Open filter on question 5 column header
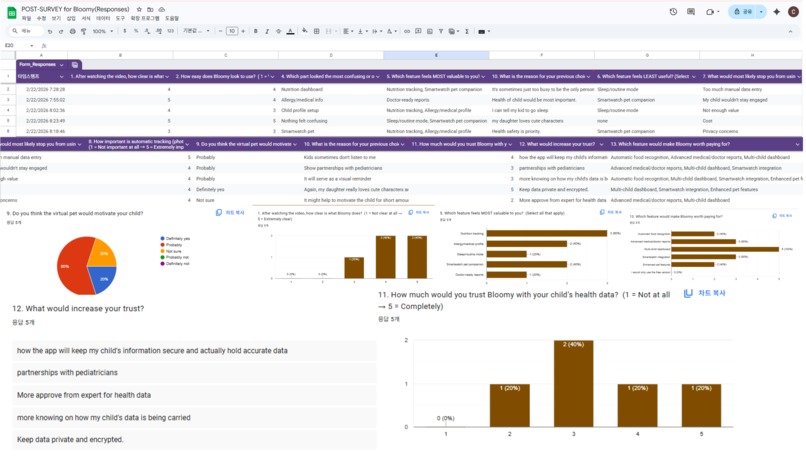 click(483, 77)
